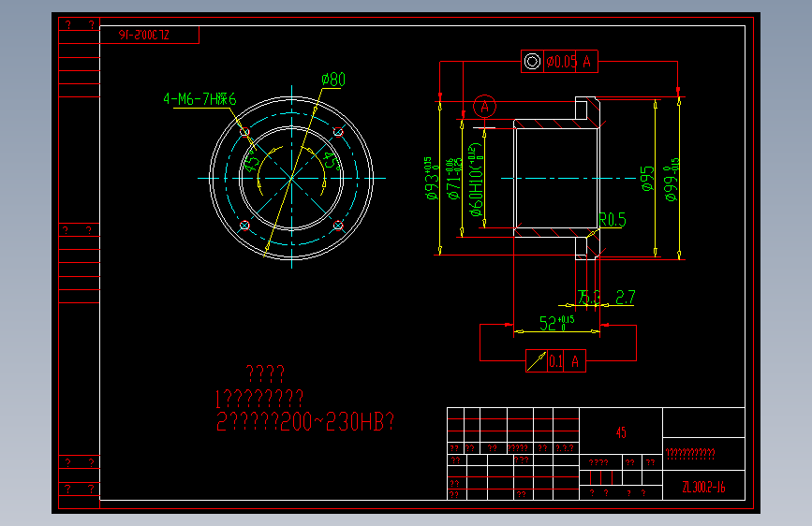This screenshot has height=526, width=812.
Task: Click the circled datum A marker
Action: 485,107
